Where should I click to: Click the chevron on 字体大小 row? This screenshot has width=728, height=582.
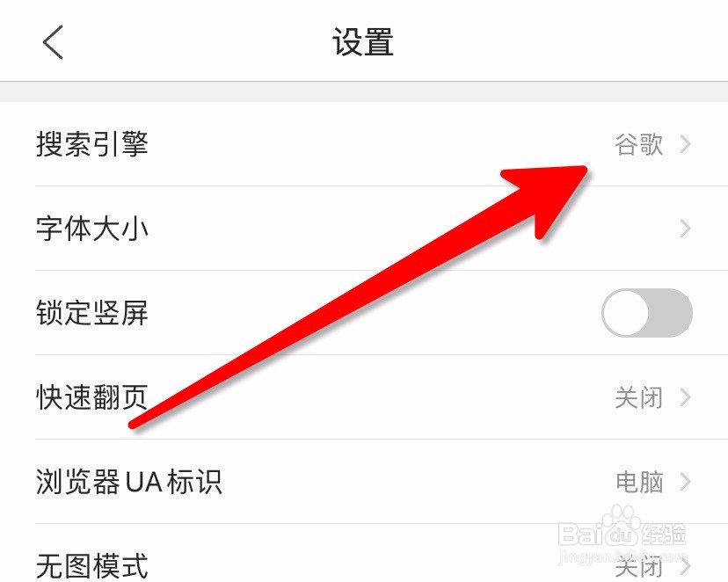point(685,229)
